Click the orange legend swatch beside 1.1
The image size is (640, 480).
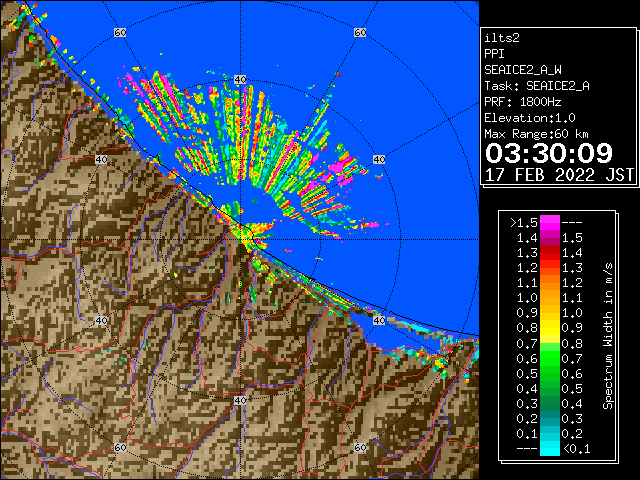[x=550, y=283]
